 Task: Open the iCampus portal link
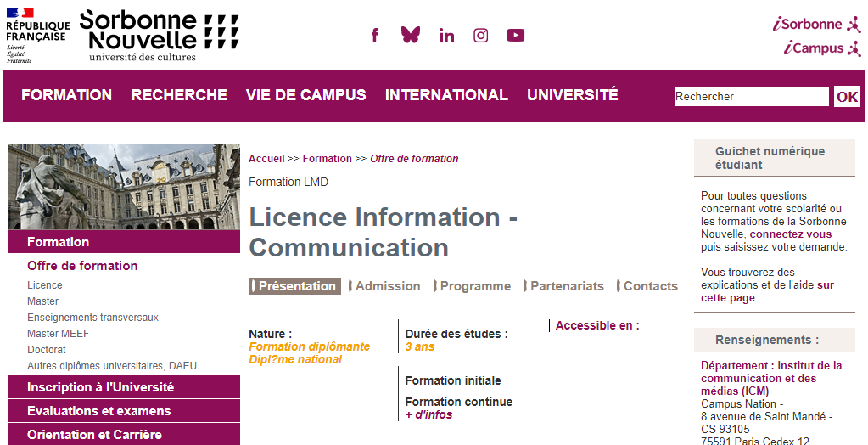[823, 48]
